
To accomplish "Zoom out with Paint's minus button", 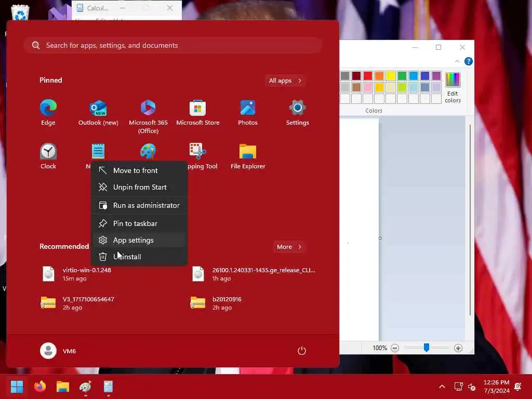I will point(395,348).
